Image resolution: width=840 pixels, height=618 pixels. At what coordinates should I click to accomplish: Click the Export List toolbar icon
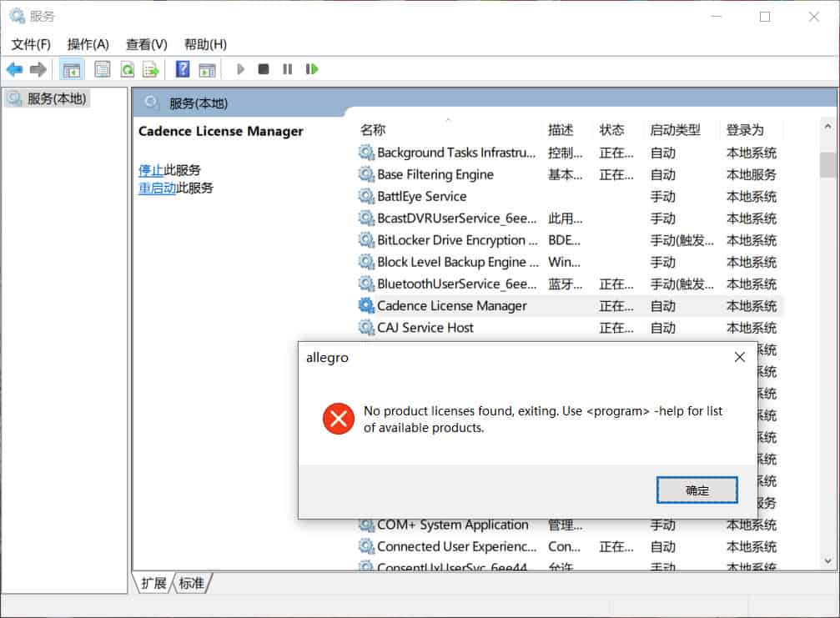coord(150,69)
